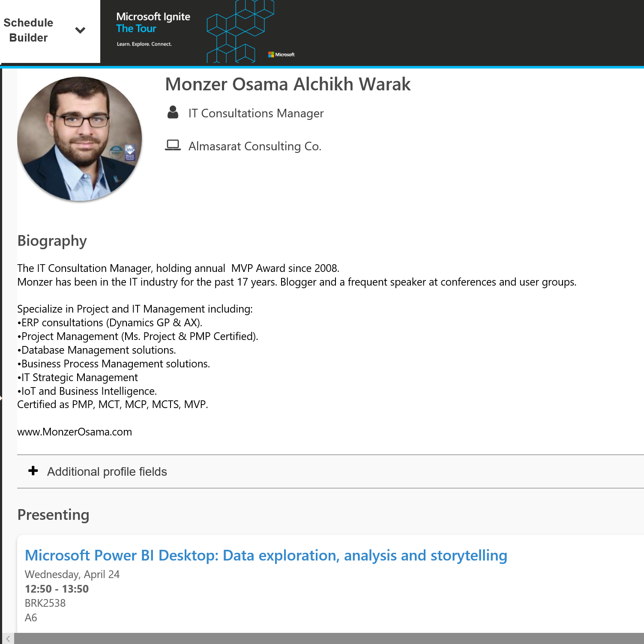Click the chevron next to Schedule Builder
The image size is (644, 644).
pyautogui.click(x=80, y=30)
